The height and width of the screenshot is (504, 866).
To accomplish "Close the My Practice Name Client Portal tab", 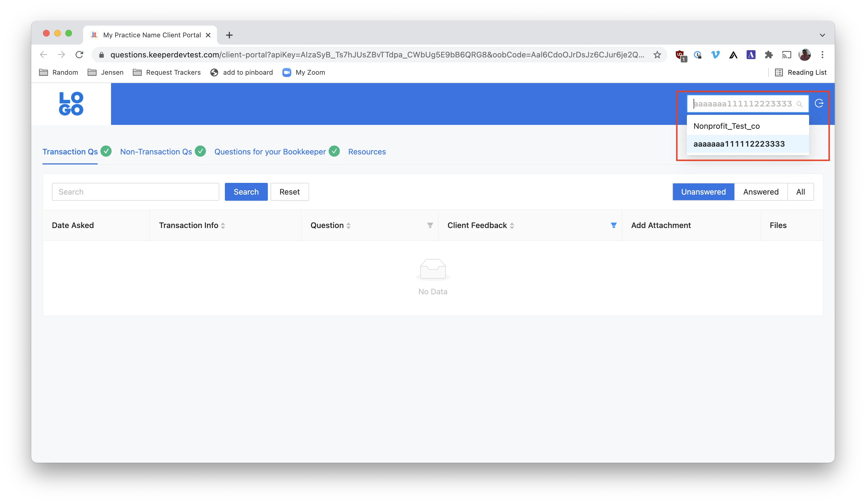I will 208,35.
